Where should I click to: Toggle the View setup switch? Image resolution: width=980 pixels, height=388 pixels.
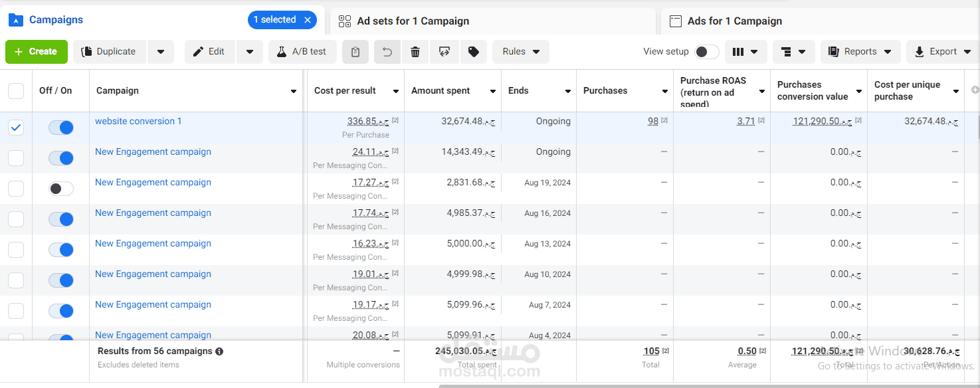(707, 52)
